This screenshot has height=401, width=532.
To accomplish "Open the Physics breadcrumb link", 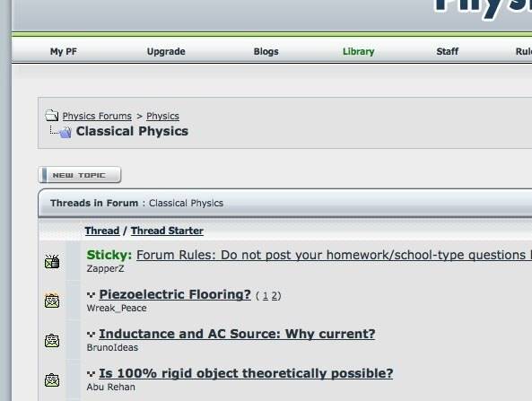I will pyautogui.click(x=162, y=116).
